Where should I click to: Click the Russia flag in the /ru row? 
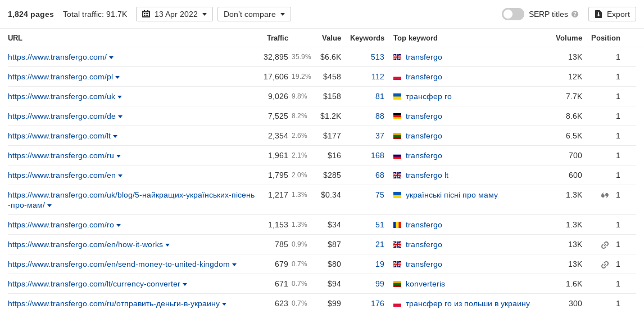point(397,156)
